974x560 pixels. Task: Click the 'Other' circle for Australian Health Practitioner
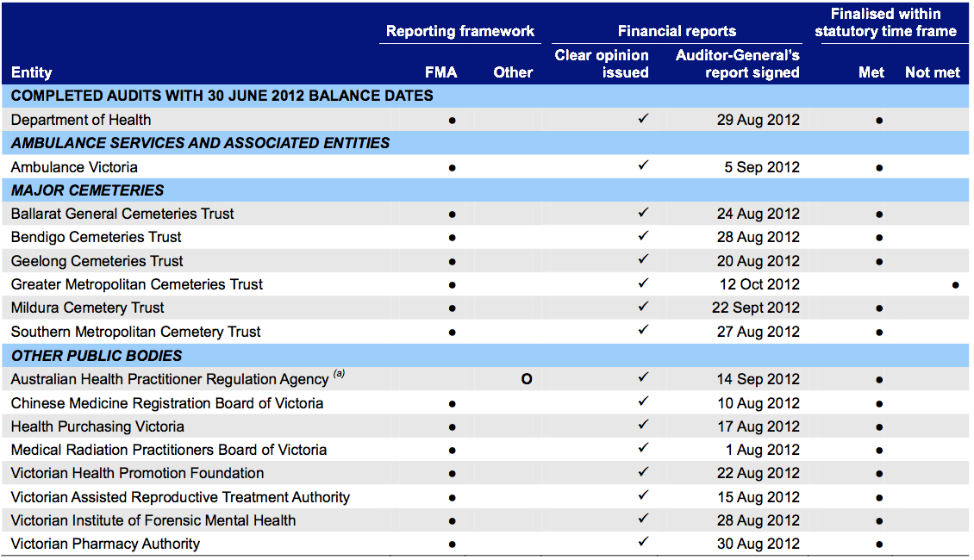pyautogui.click(x=527, y=379)
